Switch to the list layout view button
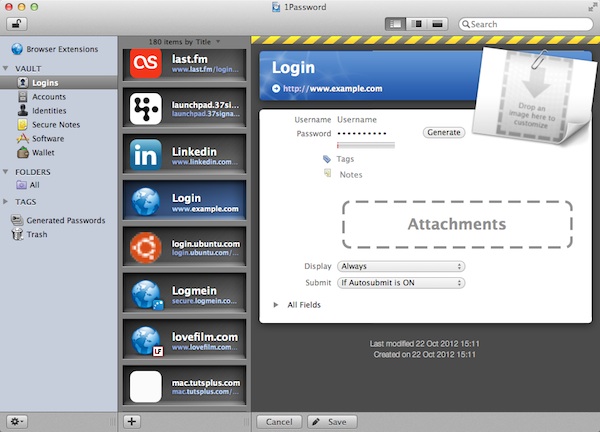Viewport: 600px width, 432px height. click(395, 24)
